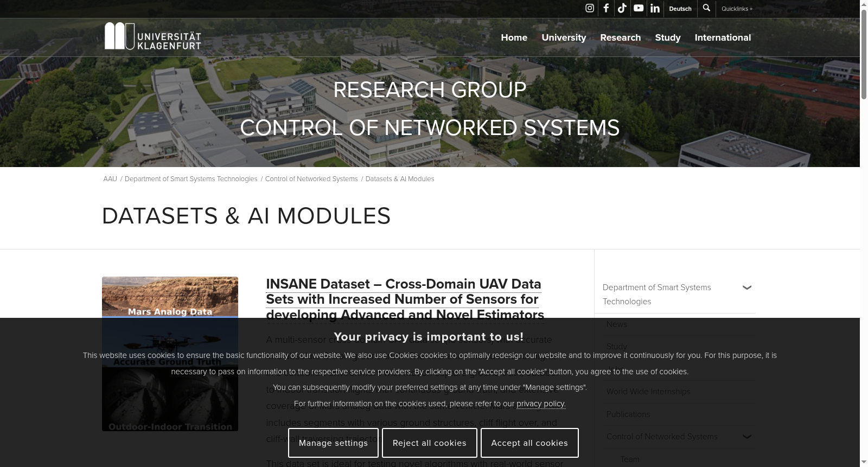Open the Quicklinks + menu
Image resolution: width=868 pixels, height=467 pixels.
click(x=737, y=9)
